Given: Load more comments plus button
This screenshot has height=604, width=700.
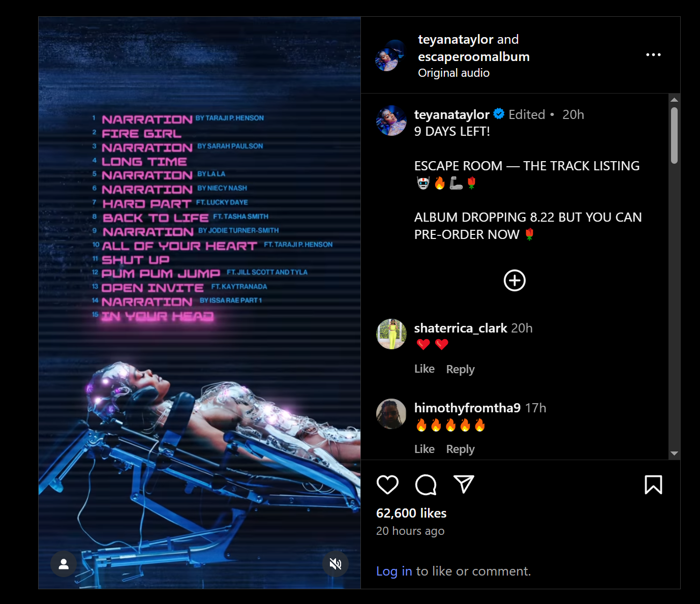Looking at the screenshot, I should click(x=514, y=281).
